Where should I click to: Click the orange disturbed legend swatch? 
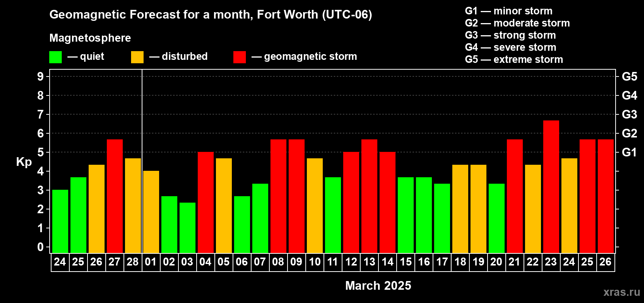point(137,57)
